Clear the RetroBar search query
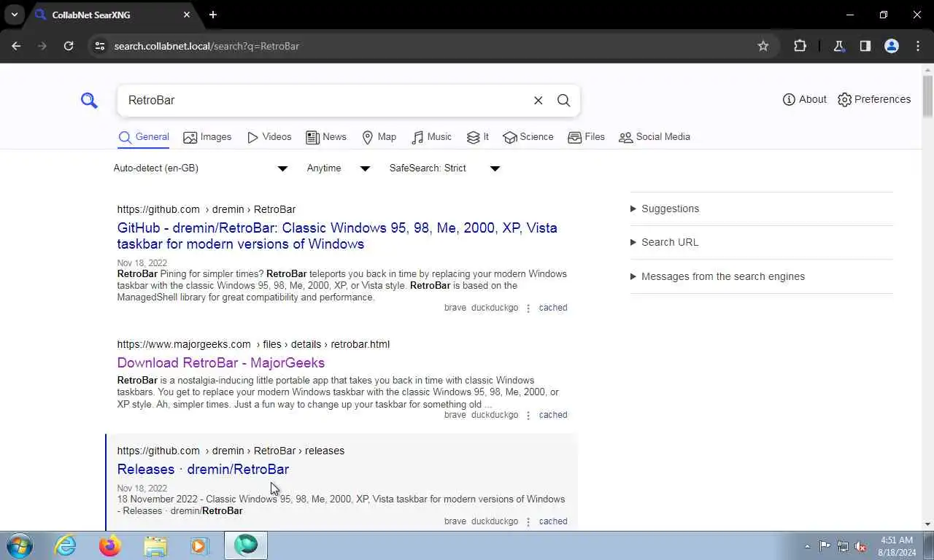The width and height of the screenshot is (934, 560). click(538, 100)
